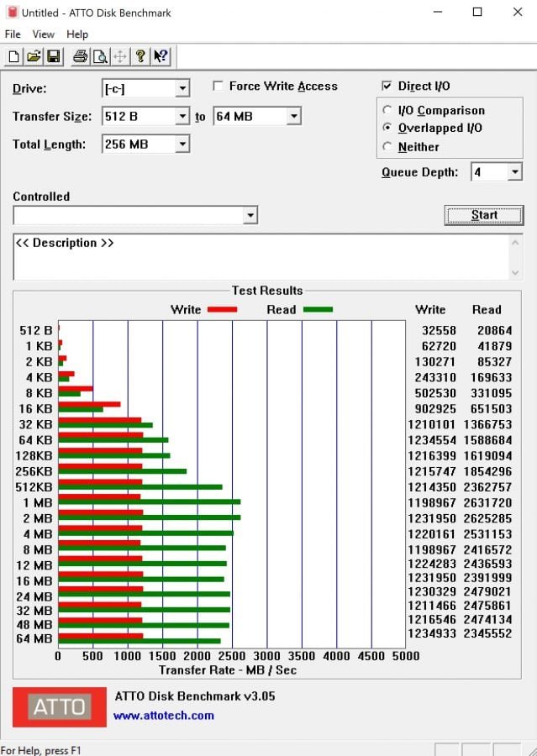
Task: Click the move crosshair toolbar icon
Action: [x=120, y=56]
